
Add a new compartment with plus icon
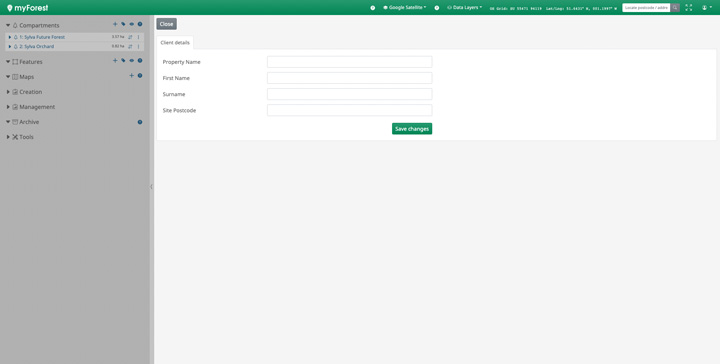click(x=115, y=24)
